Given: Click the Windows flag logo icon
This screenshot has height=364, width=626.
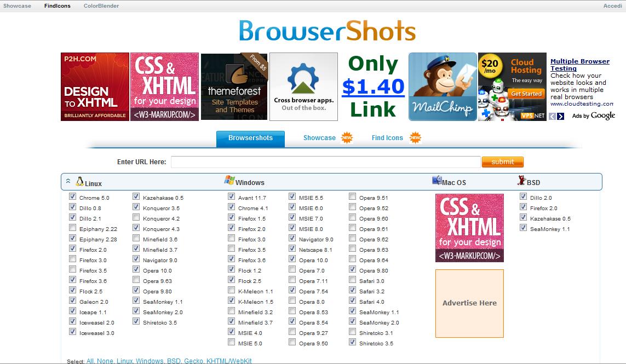Looking at the screenshot, I should click(229, 180).
